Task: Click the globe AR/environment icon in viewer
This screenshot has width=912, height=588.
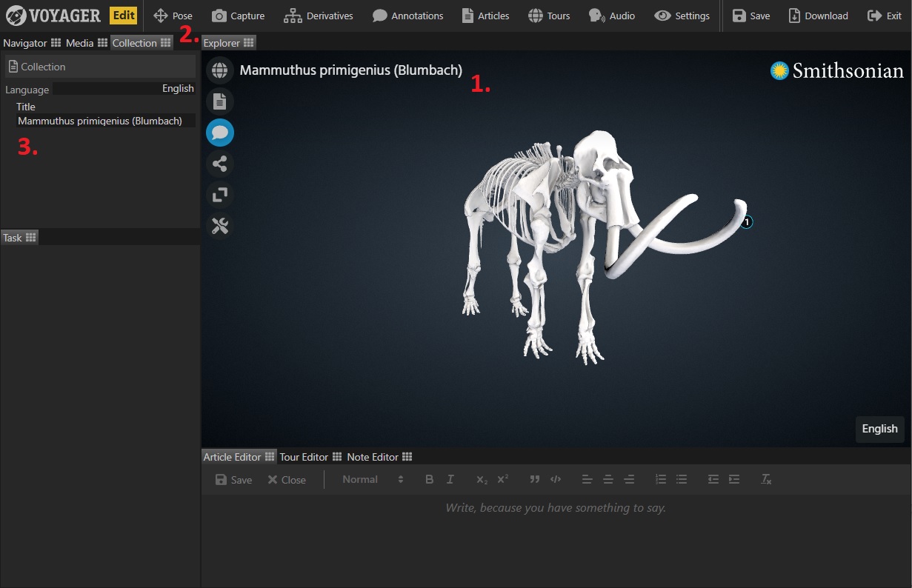Action: click(x=219, y=70)
